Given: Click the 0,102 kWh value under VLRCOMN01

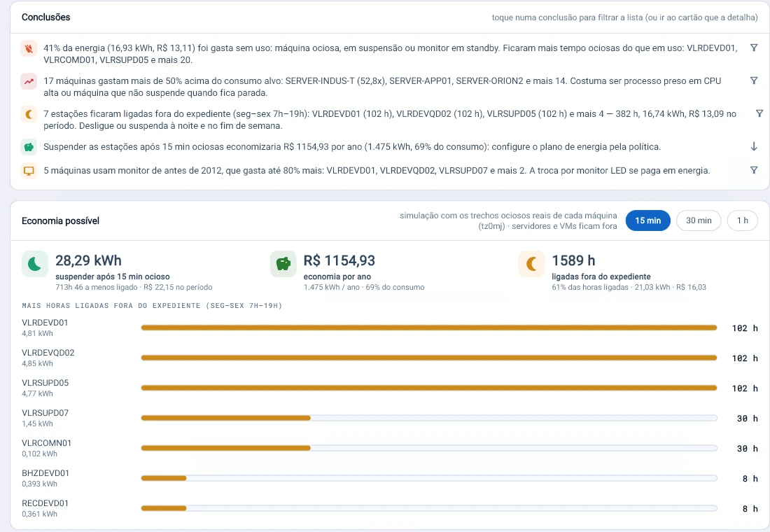Looking at the screenshot, I should click(x=39, y=454).
